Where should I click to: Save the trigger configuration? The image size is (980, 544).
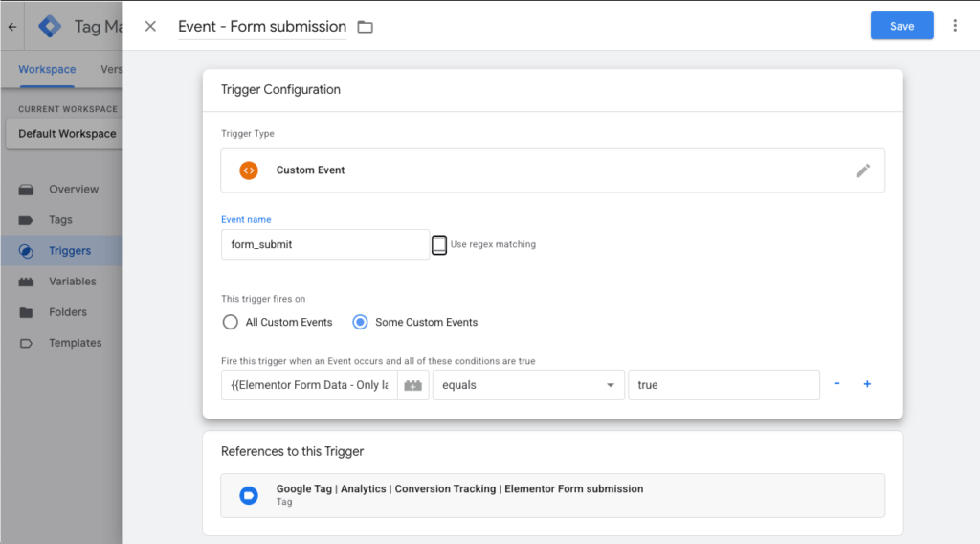pos(902,26)
